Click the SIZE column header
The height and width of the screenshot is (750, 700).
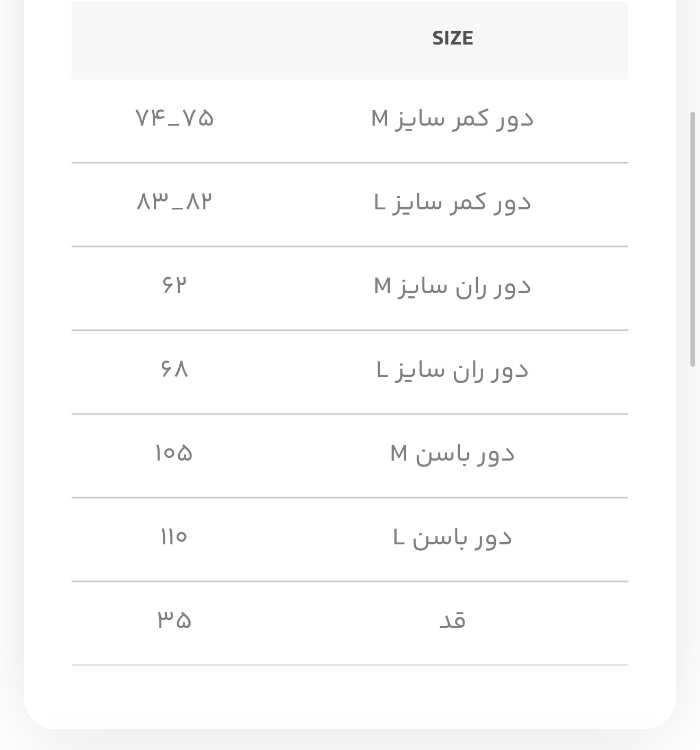click(x=452, y=38)
